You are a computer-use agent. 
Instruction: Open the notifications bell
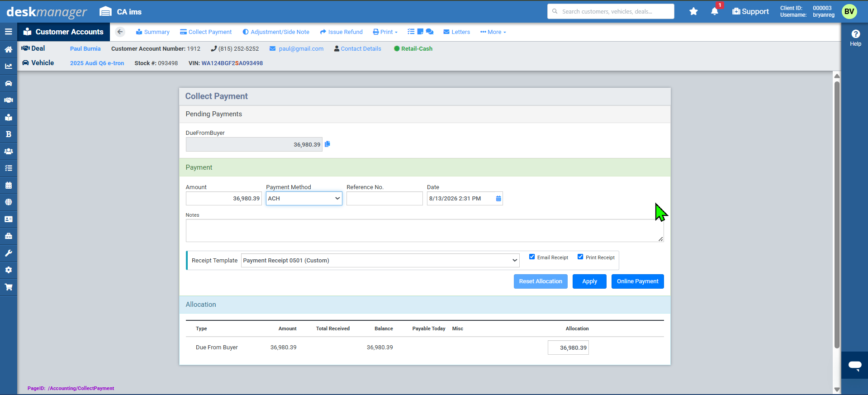point(715,11)
